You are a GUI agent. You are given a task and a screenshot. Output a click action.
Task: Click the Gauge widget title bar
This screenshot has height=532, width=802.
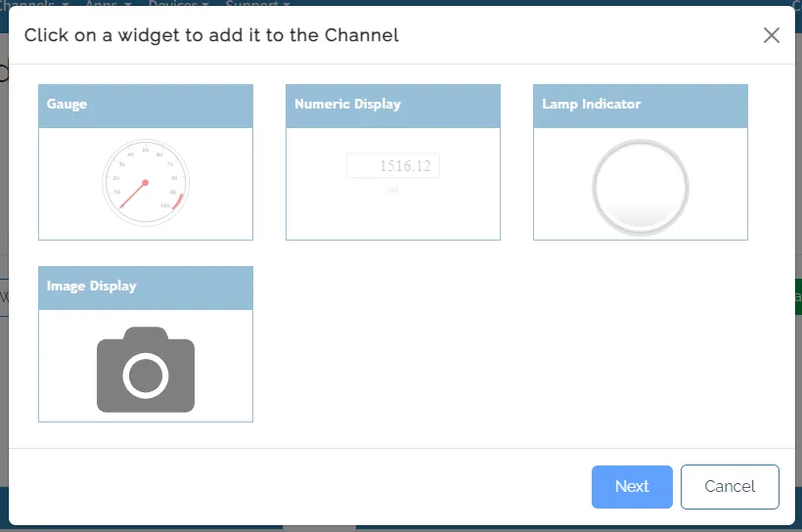pos(146,106)
